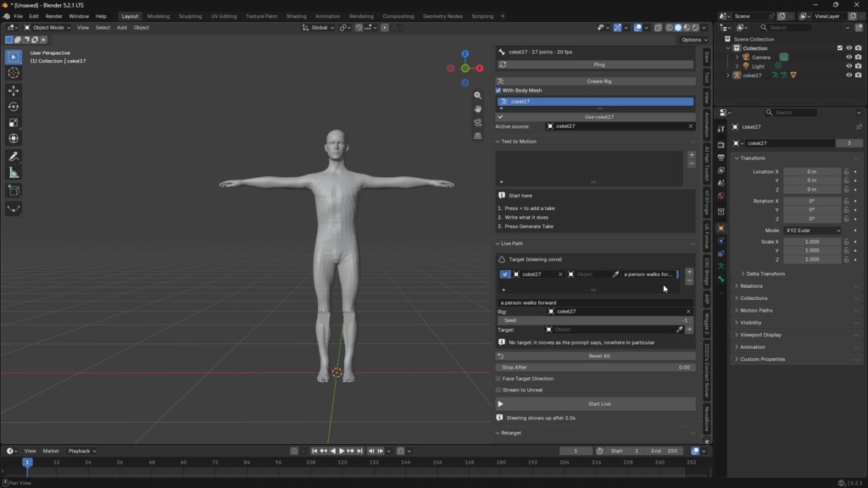Open the Object properties tab icon
The width and height of the screenshot is (868, 488).
click(x=721, y=228)
